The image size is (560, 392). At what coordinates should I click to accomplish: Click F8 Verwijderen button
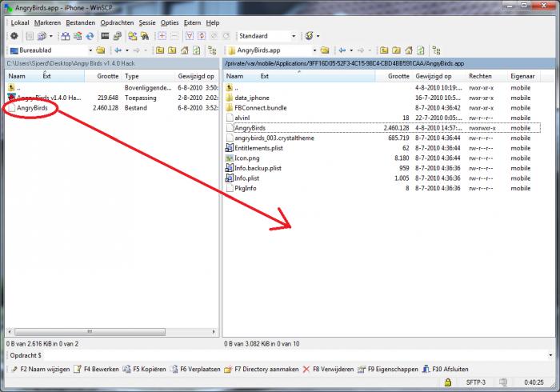click(328, 369)
